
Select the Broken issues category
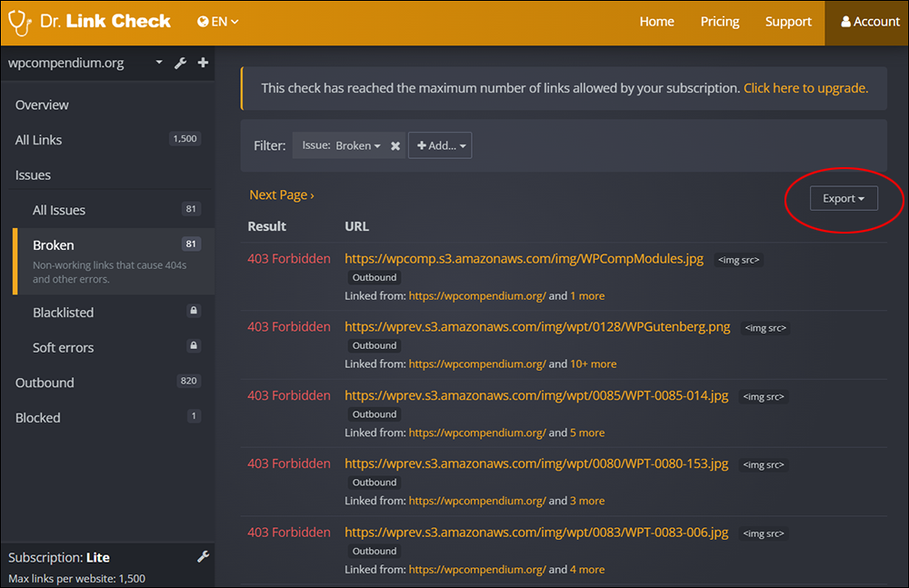pyautogui.click(x=114, y=261)
